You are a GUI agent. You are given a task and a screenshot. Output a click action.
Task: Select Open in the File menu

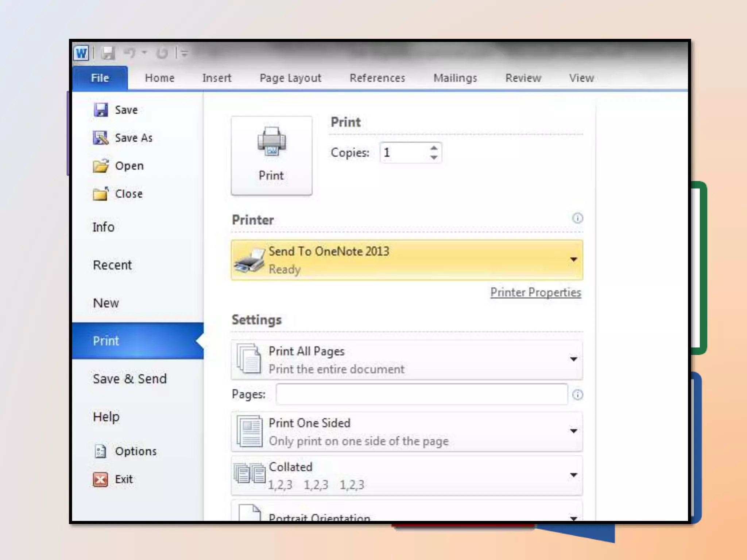(129, 166)
